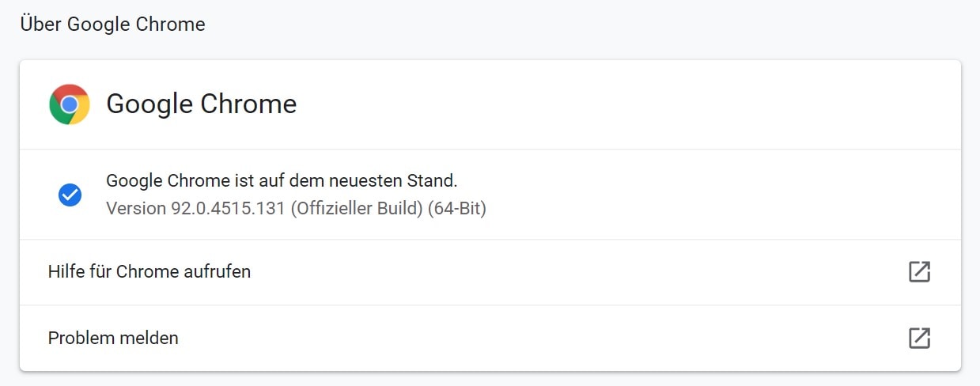Click the Über Google Chrome page heading
Image resolution: width=980 pixels, height=386 pixels.
point(112,25)
